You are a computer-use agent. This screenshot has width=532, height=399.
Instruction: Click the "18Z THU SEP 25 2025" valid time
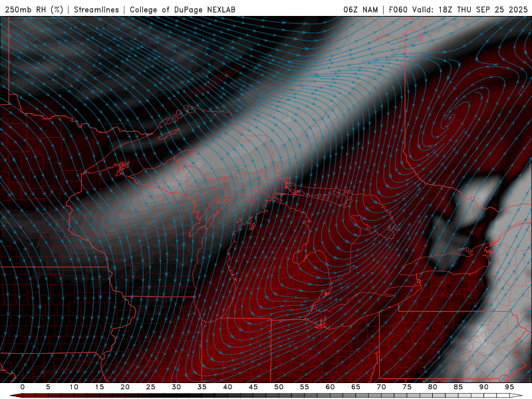pyautogui.click(x=483, y=10)
